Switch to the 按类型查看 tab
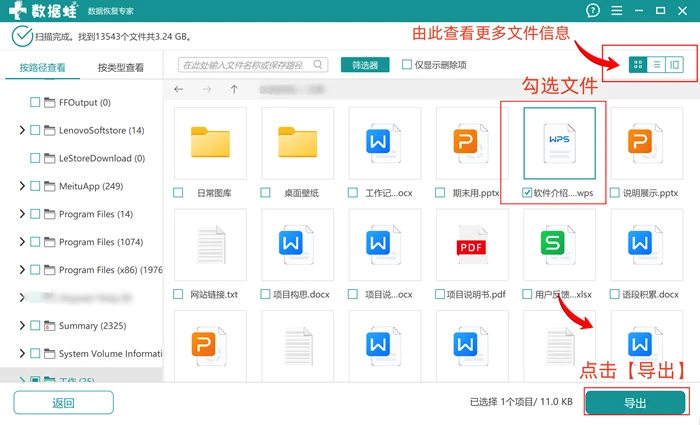This screenshot has height=425, width=700. click(121, 67)
